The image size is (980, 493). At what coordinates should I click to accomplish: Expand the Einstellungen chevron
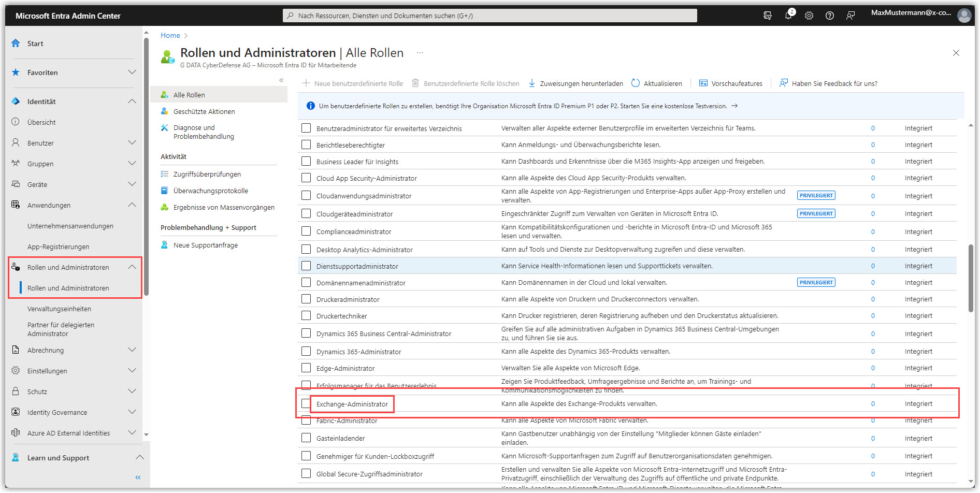pyautogui.click(x=132, y=370)
